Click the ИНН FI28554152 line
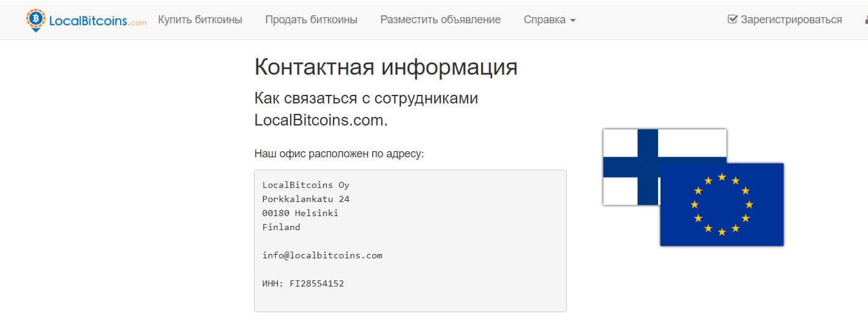 303,283
